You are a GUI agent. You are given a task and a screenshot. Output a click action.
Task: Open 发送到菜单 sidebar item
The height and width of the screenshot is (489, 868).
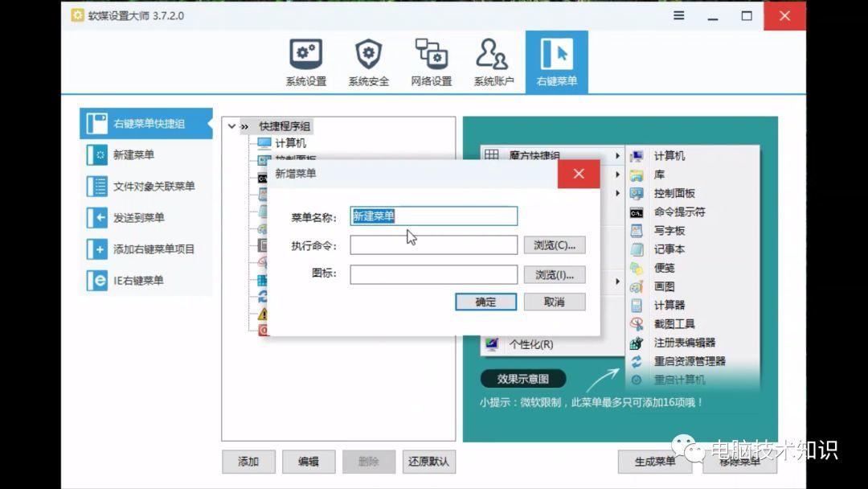point(146,218)
